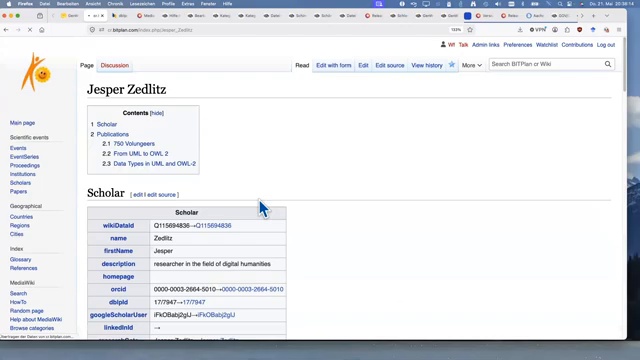Click the browser back arrow
Viewport: 640px width, 360px height.
(6, 30)
